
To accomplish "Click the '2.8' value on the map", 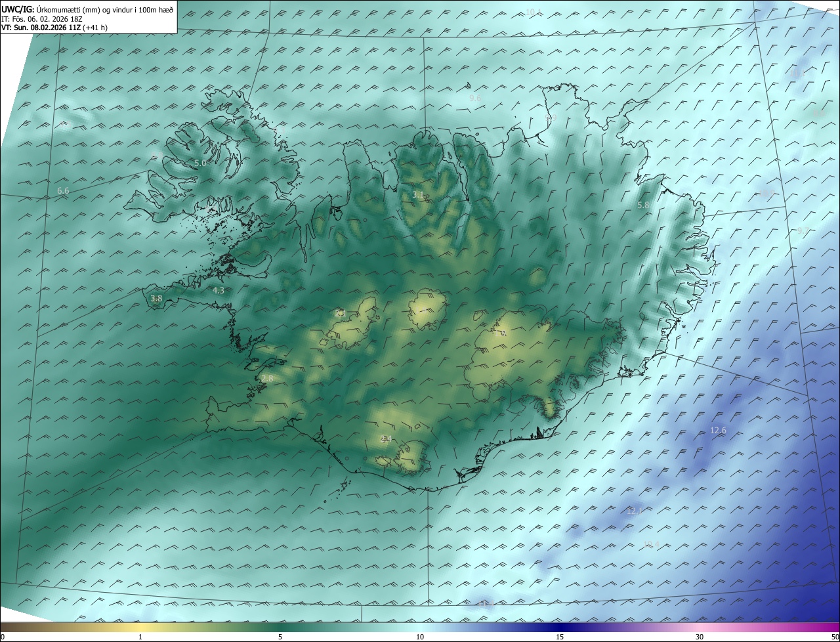I will coord(267,379).
